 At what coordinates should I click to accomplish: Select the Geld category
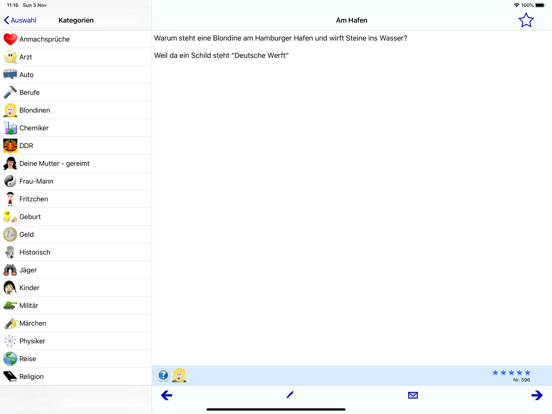76,234
